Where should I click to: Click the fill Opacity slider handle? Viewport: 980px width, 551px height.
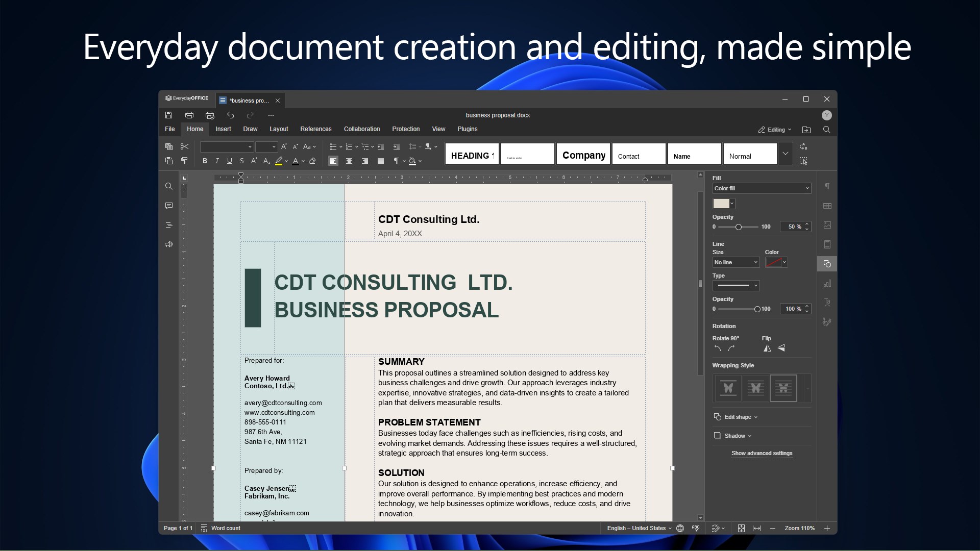click(738, 227)
